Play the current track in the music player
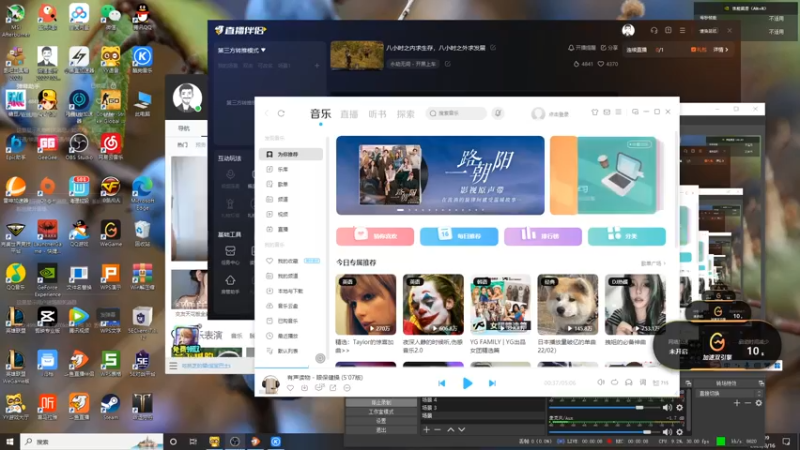The height and width of the screenshot is (450, 800). pos(467,383)
